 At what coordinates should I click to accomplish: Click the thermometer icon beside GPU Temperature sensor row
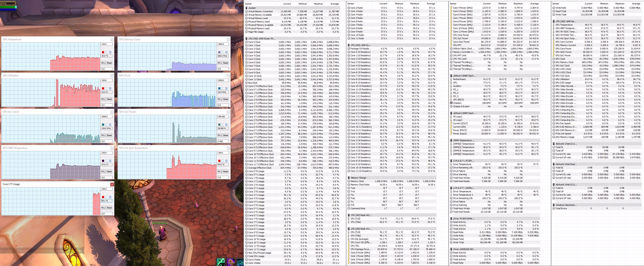tap(554, 25)
